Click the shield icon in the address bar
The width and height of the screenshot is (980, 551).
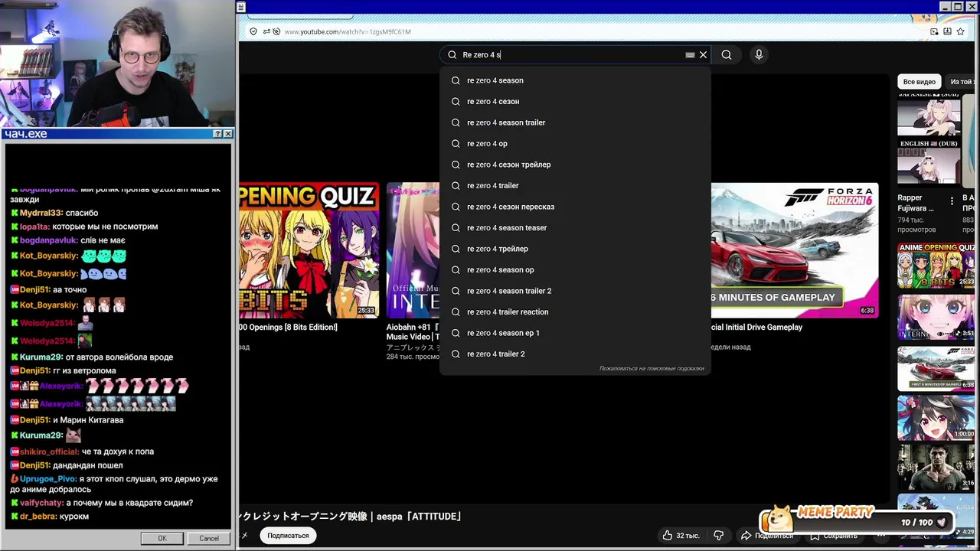(x=253, y=31)
